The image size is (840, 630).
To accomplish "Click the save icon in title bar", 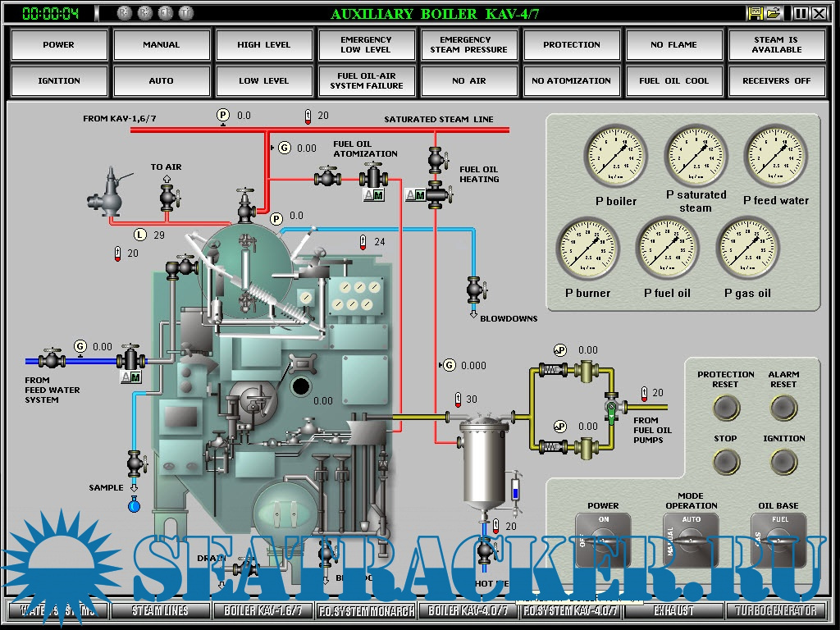I will click(x=756, y=13).
